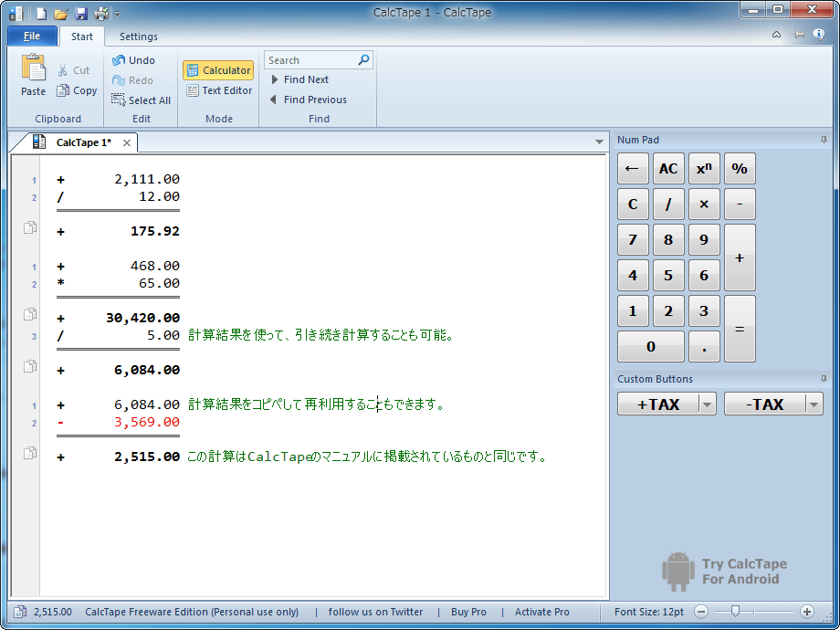Screen dimensions: 840x630
Task: Decrease font size with the minus button
Action: coord(700,611)
